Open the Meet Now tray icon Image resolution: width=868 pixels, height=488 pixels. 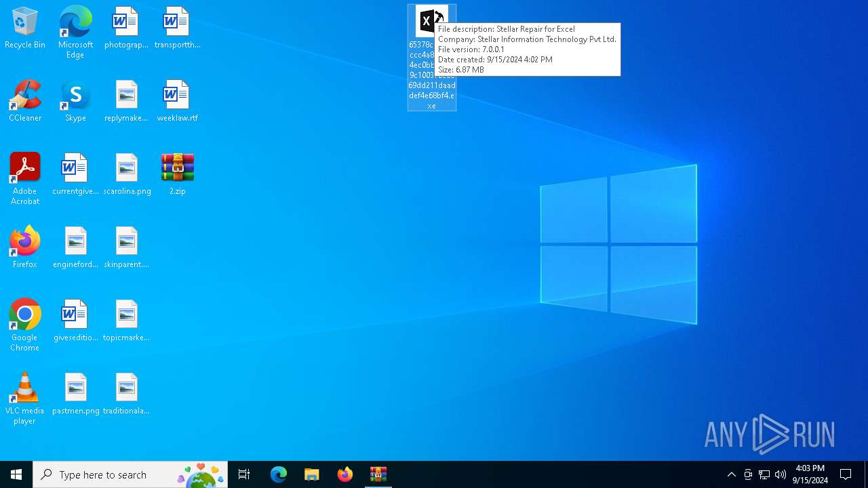748,474
